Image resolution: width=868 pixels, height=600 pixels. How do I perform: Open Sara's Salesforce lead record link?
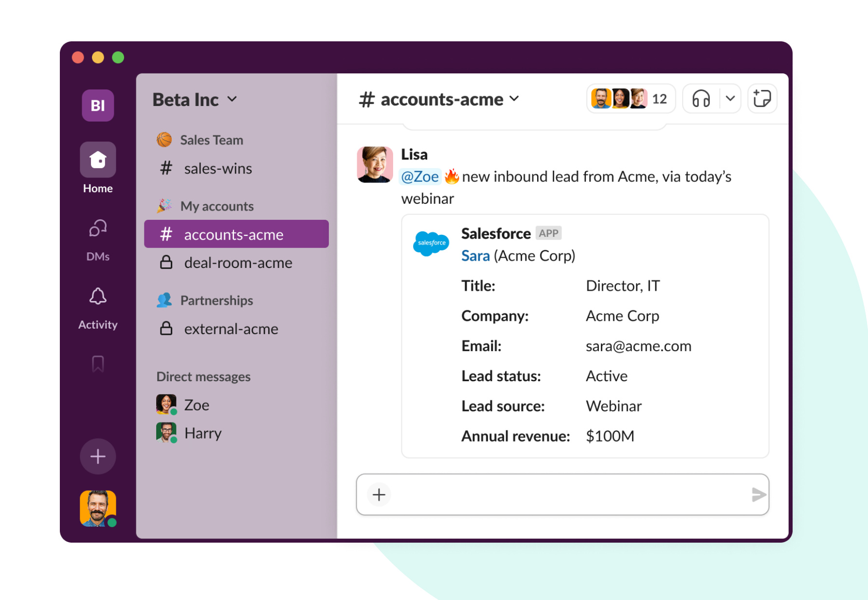pyautogui.click(x=475, y=256)
